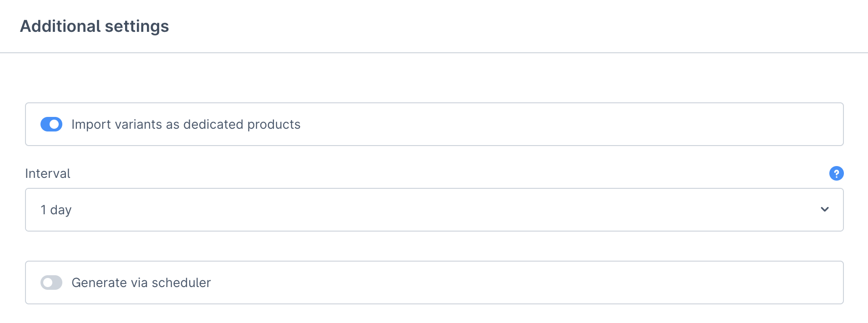Click the blue question mark help icon

pyautogui.click(x=836, y=173)
